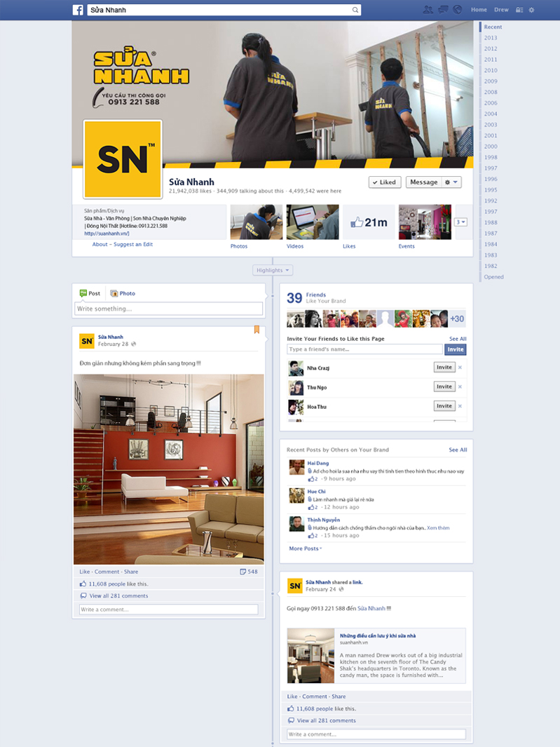Open friend requests icon in top bar
This screenshot has height=747, width=560.
point(428,10)
